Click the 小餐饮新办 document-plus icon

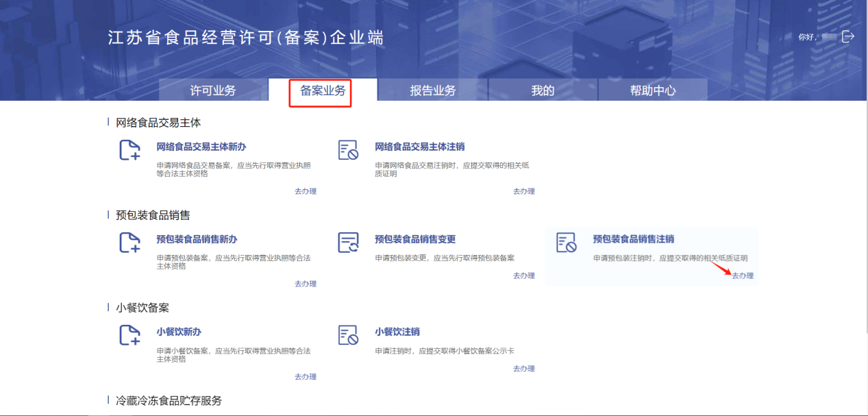(x=130, y=335)
